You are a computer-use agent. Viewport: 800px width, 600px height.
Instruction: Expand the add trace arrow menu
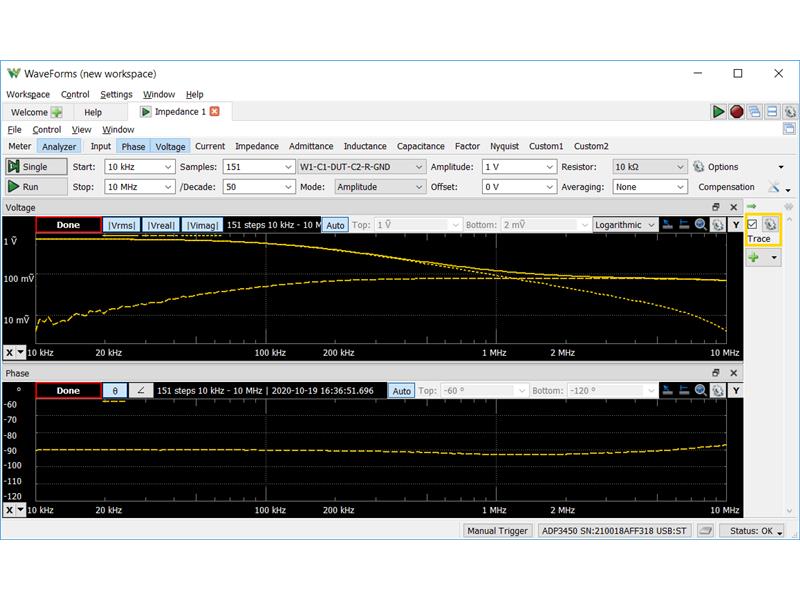[x=774, y=258]
